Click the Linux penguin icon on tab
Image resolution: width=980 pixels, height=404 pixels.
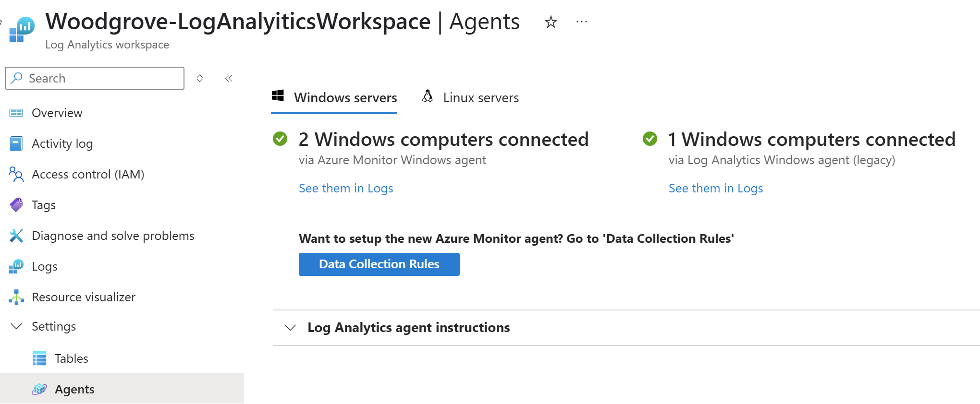428,96
